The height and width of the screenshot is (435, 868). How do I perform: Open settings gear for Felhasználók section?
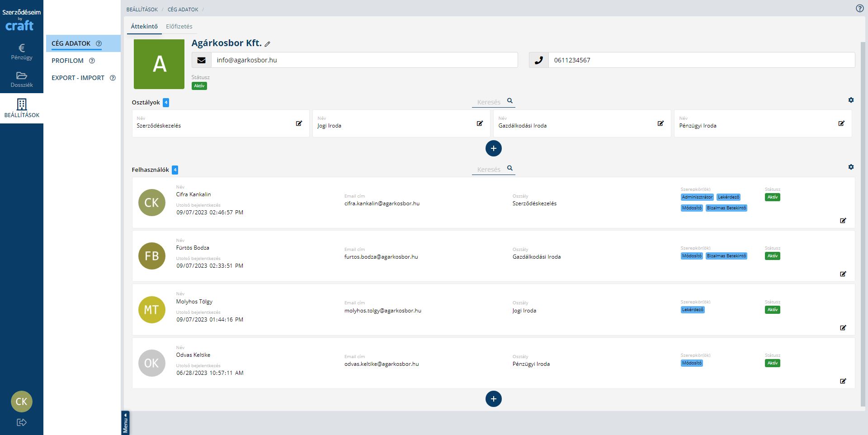pos(851,167)
